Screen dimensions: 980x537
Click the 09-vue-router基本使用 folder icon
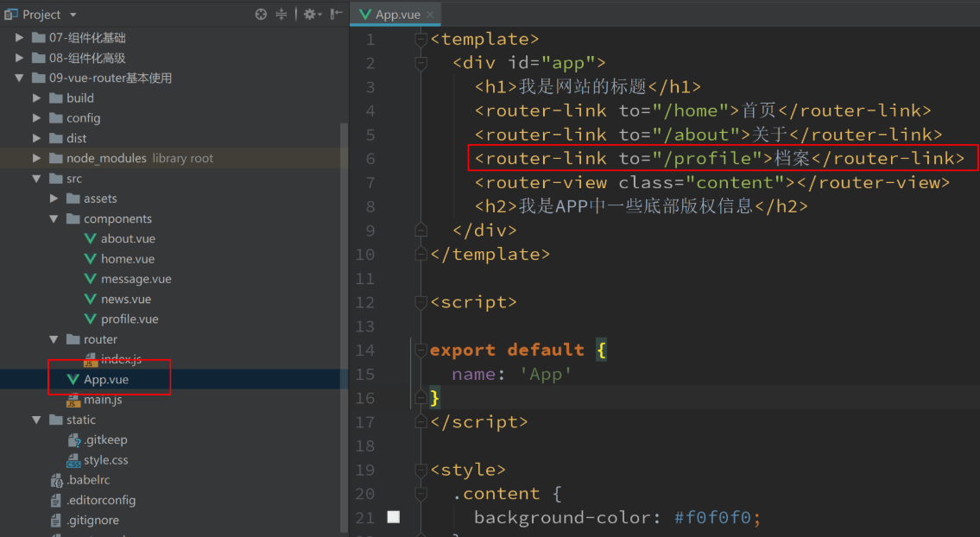click(x=39, y=78)
